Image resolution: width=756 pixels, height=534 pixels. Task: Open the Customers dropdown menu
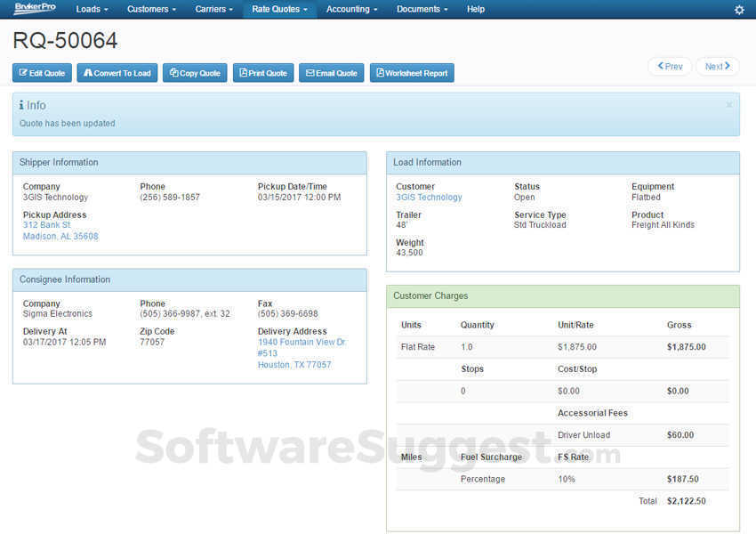point(151,9)
